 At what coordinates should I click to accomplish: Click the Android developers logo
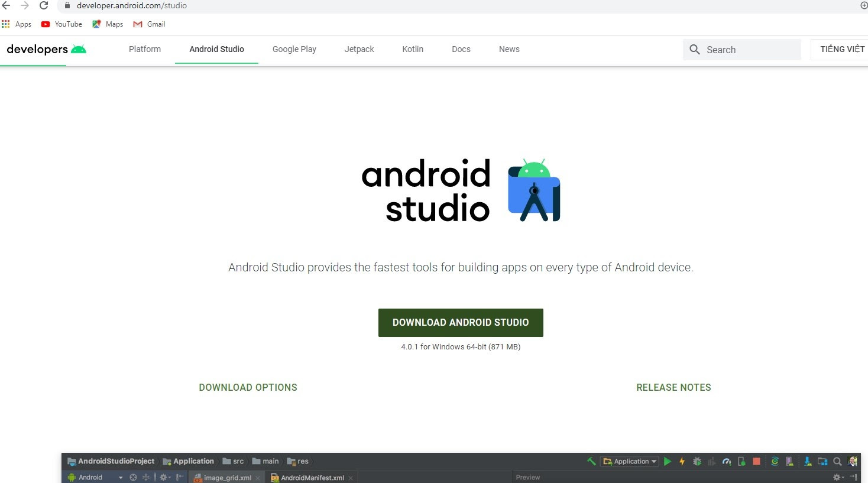click(x=46, y=49)
